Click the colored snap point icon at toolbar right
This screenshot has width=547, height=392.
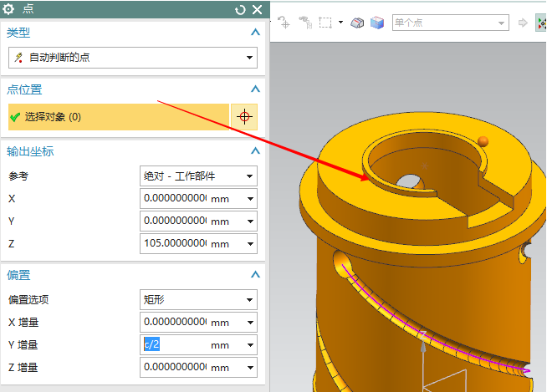click(x=540, y=23)
